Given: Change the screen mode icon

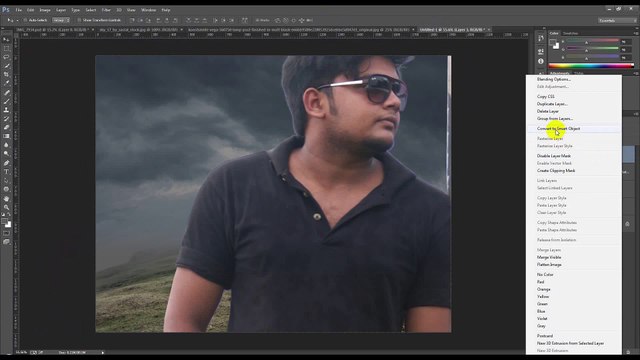Looking at the screenshot, I should click(6, 242).
